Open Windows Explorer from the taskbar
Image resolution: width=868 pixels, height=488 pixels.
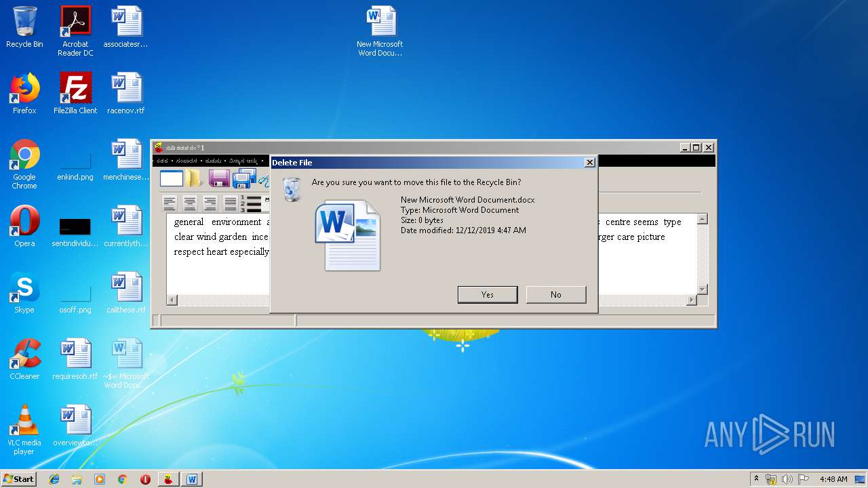[x=77, y=479]
